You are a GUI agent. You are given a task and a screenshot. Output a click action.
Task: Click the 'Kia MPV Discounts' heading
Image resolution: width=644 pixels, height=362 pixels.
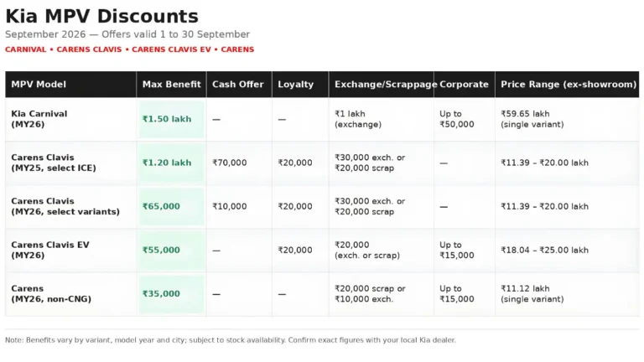[101, 17]
